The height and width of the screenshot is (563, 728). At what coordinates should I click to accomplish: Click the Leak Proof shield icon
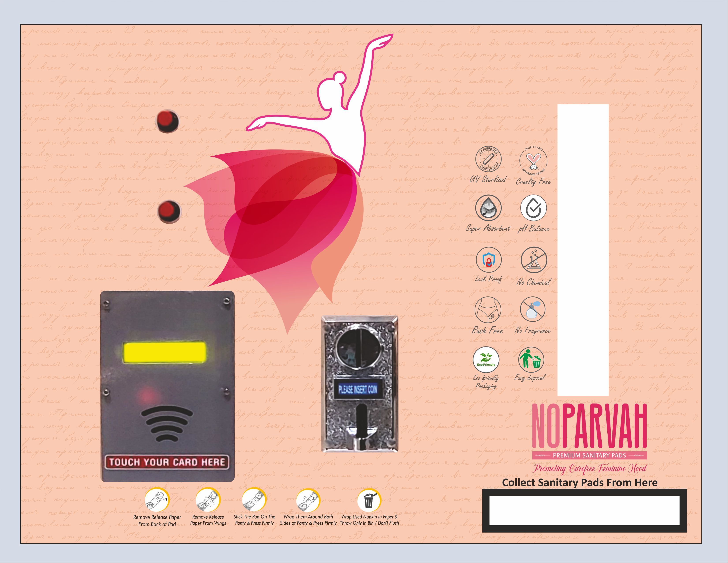488,260
